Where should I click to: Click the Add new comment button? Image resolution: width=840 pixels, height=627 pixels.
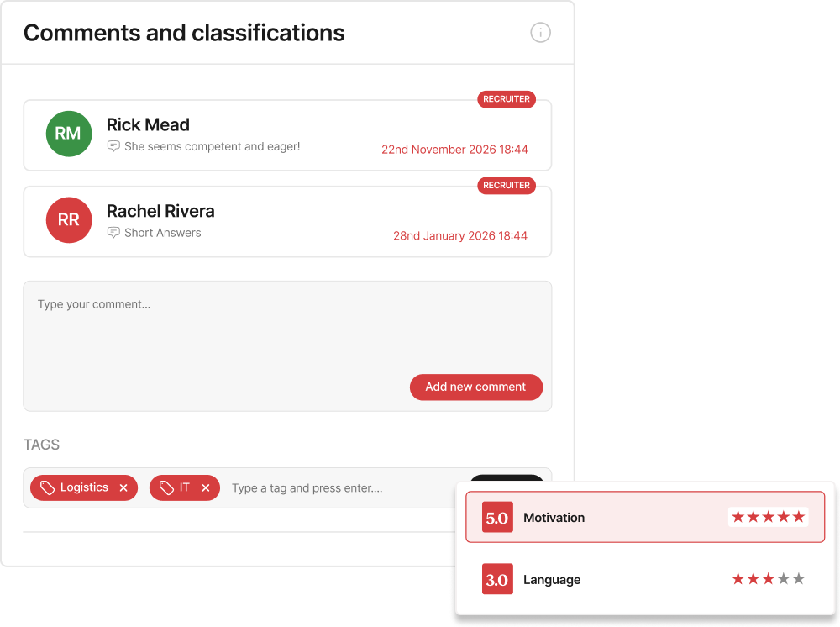click(475, 387)
